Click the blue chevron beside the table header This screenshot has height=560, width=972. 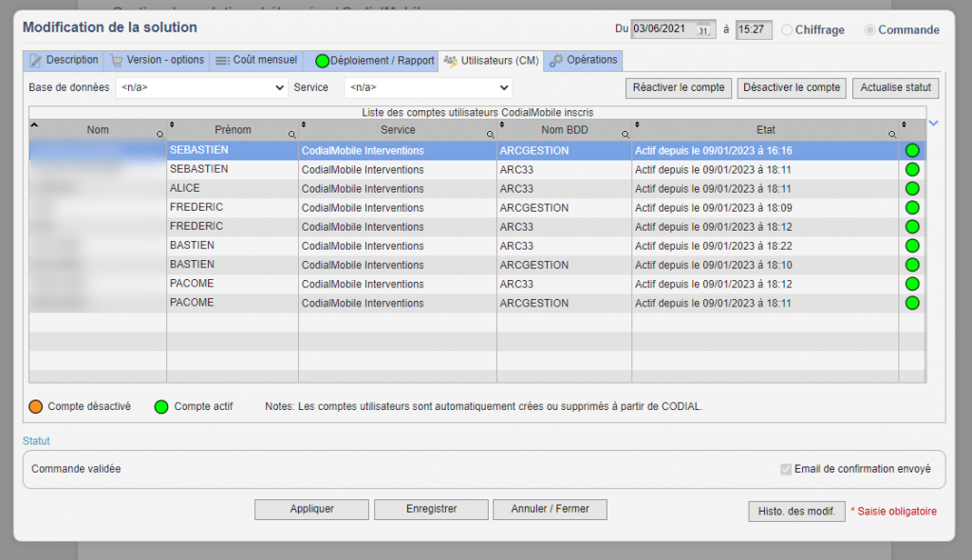click(933, 123)
